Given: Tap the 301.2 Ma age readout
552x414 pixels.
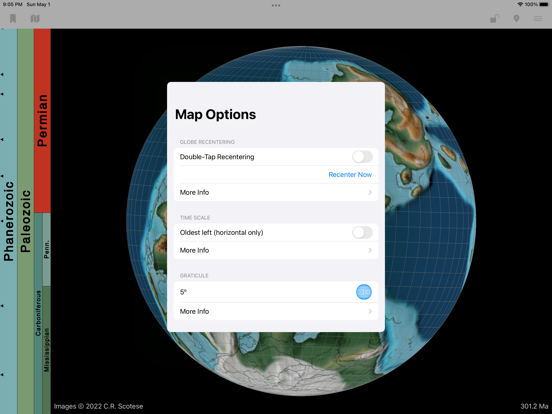Looking at the screenshot, I should 534,406.
